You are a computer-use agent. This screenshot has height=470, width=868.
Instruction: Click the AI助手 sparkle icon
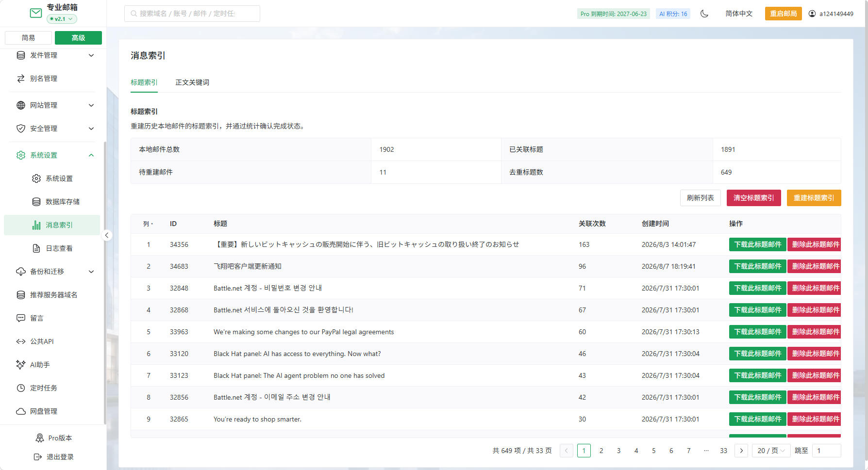click(21, 365)
